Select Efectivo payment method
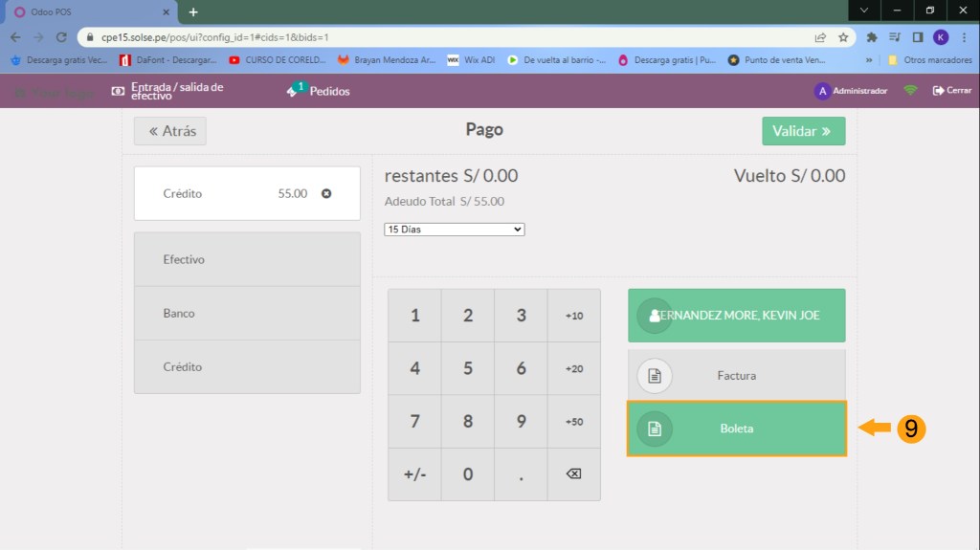Viewport: 980px width, 550px height. click(x=247, y=259)
